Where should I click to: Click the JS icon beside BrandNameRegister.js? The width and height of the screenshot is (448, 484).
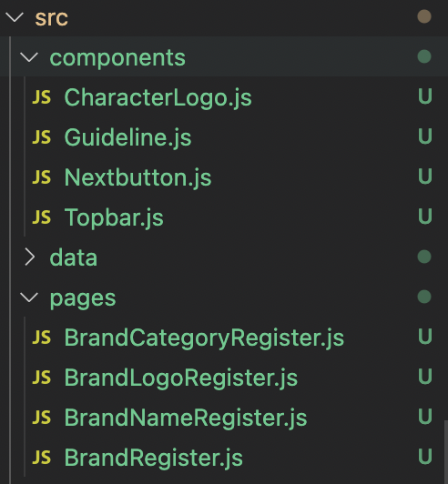[x=41, y=418]
